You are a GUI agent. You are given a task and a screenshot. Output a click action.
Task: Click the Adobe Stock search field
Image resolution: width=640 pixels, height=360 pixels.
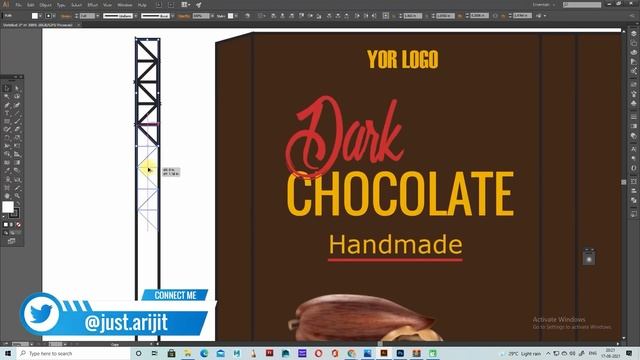tap(582, 5)
